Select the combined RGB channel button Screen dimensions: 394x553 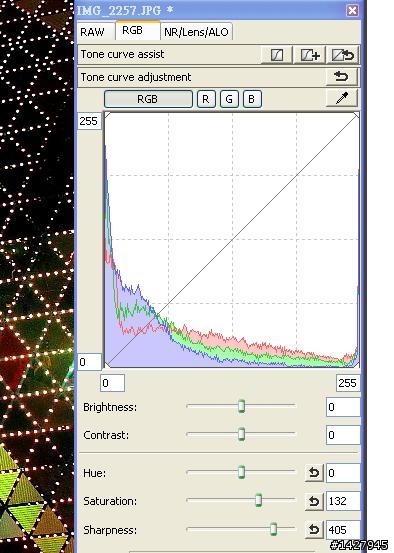[148, 99]
